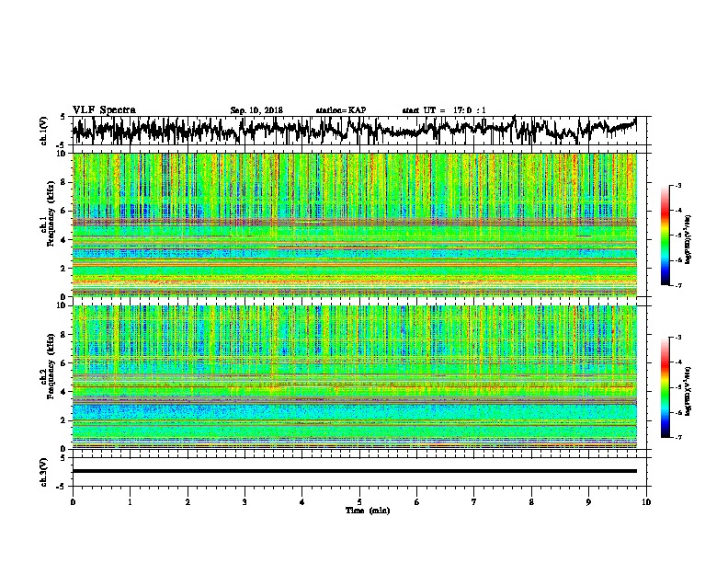Click the 'start UT = 17:0 :1' text
The width and height of the screenshot is (728, 563).
[x=444, y=110]
